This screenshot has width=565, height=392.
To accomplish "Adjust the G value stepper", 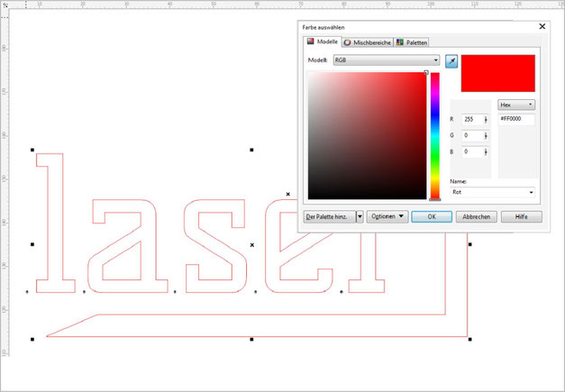I will (486, 135).
